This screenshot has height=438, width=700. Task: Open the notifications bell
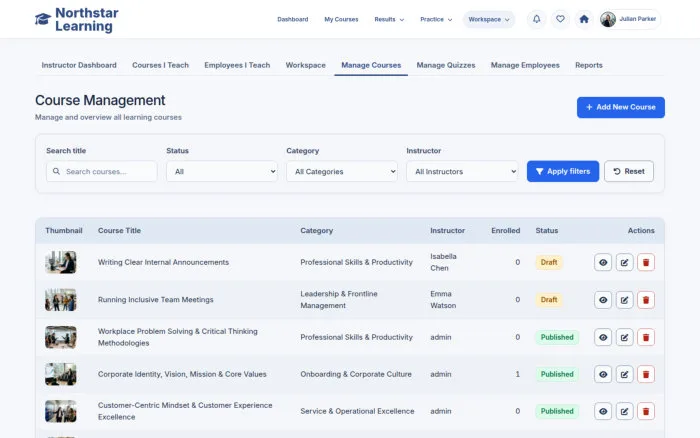[x=537, y=19]
